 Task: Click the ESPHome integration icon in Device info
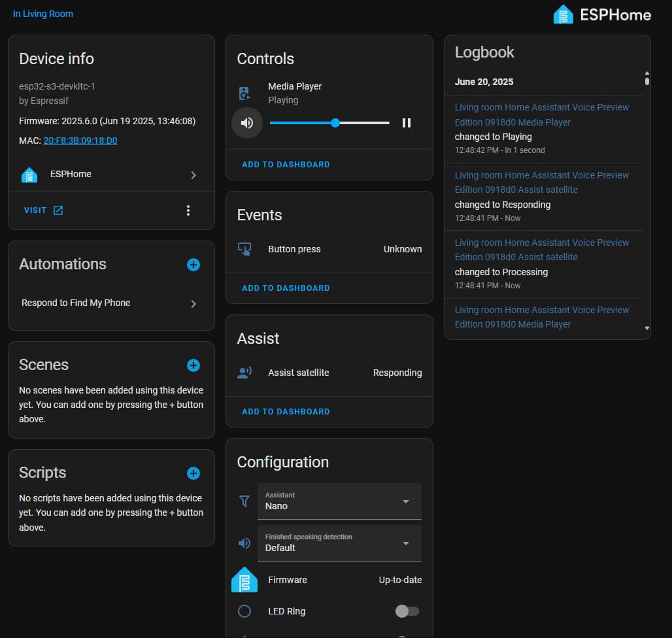point(29,175)
